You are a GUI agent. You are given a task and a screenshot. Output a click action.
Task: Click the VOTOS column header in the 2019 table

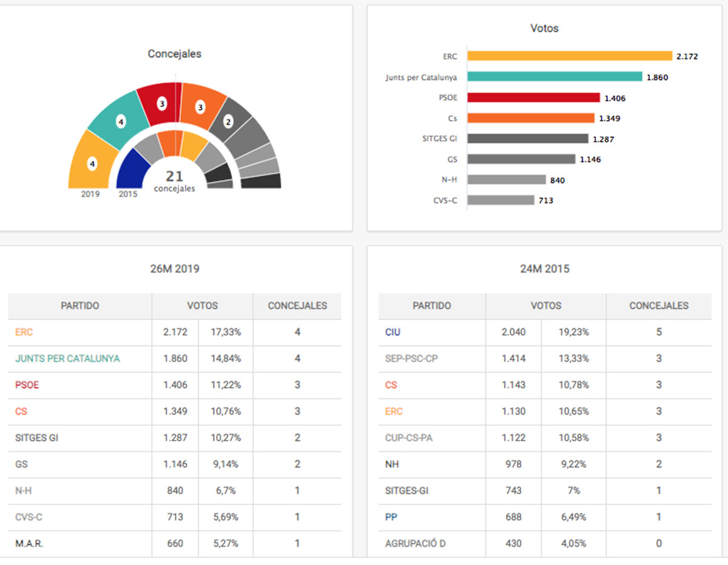point(202,306)
